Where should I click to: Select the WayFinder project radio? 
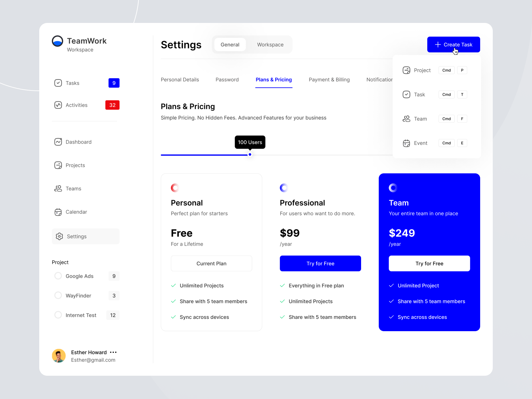tap(58, 295)
